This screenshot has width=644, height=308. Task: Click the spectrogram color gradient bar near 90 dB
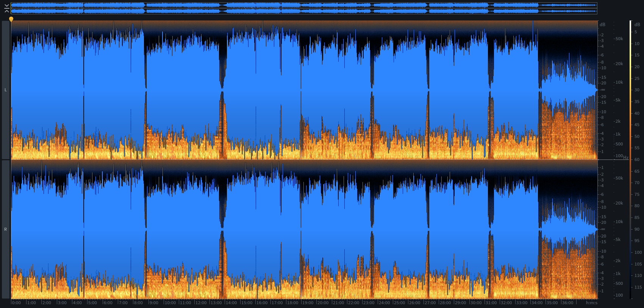[x=631, y=229]
